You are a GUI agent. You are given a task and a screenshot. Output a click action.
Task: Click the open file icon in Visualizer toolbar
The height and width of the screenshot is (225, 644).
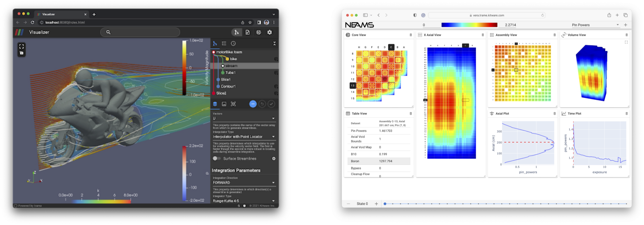[x=247, y=32]
